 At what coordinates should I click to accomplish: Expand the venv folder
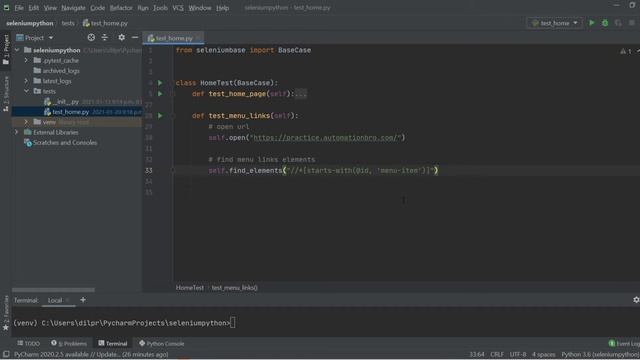click(x=27, y=122)
